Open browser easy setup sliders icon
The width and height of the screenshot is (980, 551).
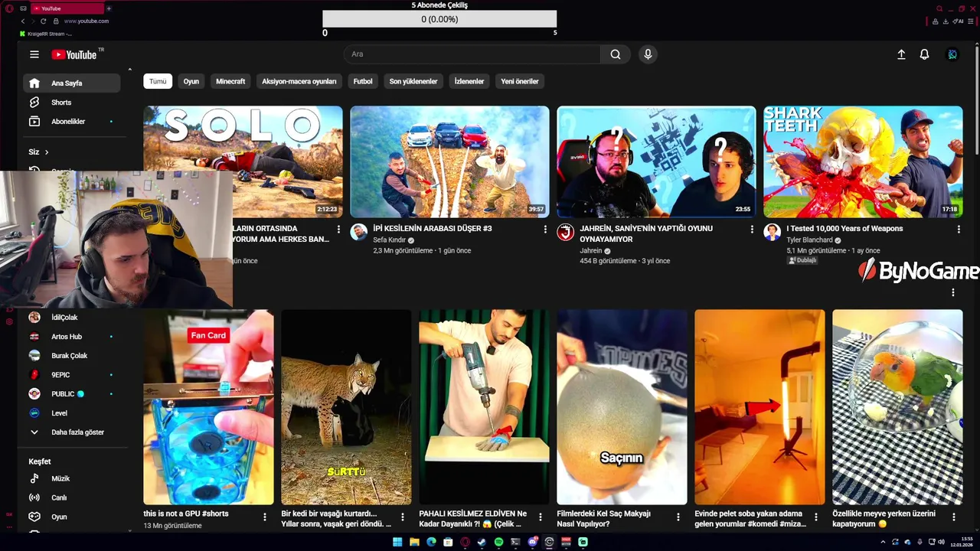pyautogui.click(x=972, y=21)
